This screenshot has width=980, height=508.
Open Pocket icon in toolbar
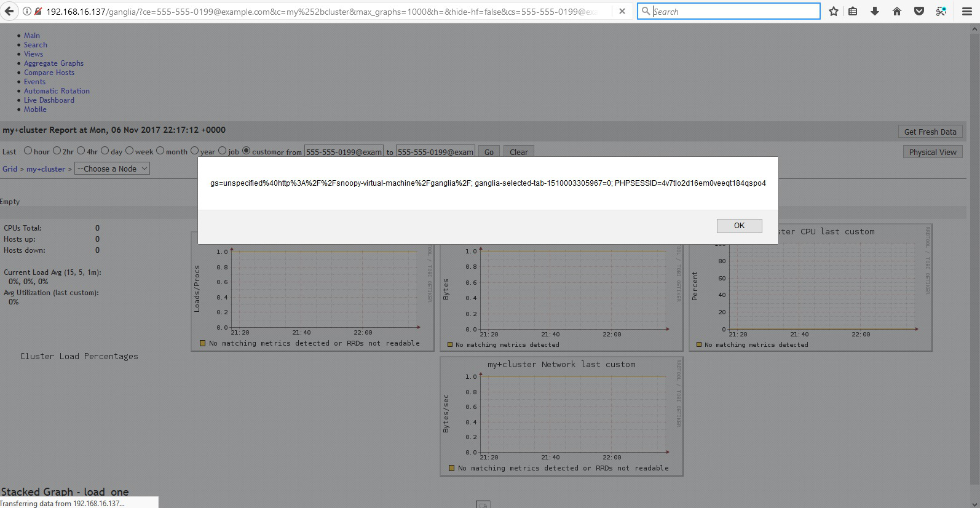click(x=919, y=11)
